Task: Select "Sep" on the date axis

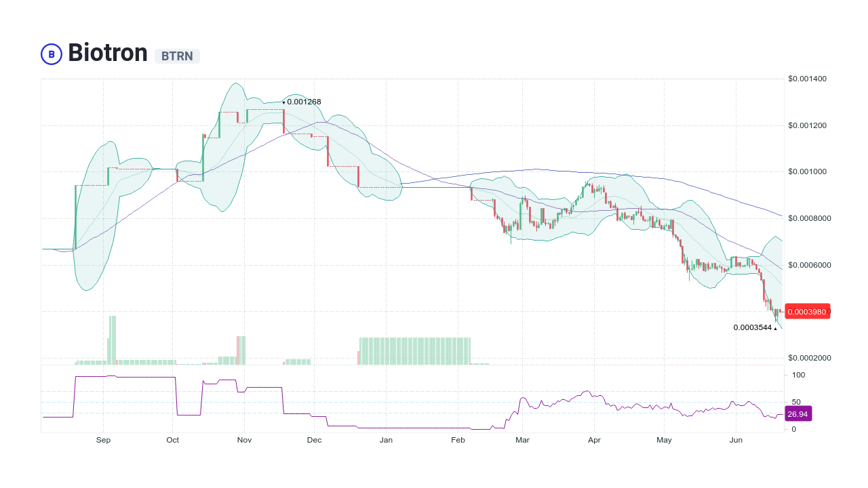Action: pos(103,440)
